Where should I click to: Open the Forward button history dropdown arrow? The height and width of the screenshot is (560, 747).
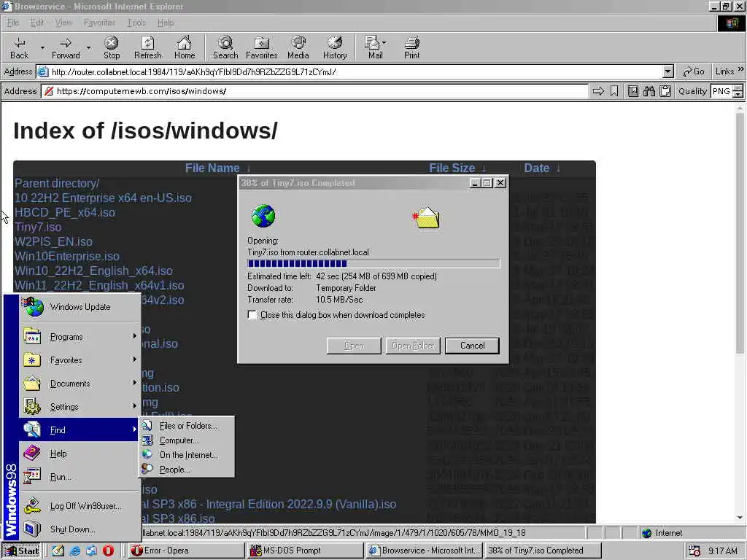pos(88,47)
